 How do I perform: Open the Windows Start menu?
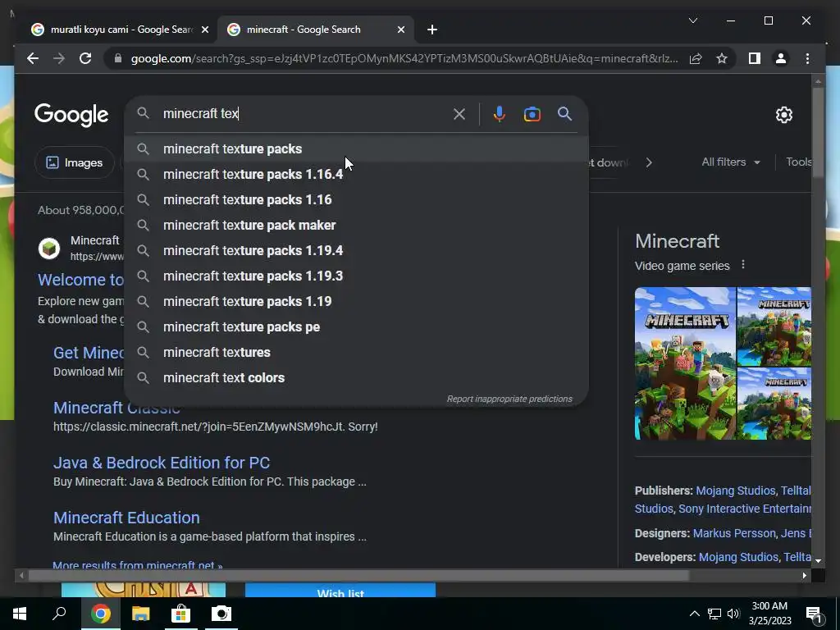pyautogui.click(x=20, y=614)
